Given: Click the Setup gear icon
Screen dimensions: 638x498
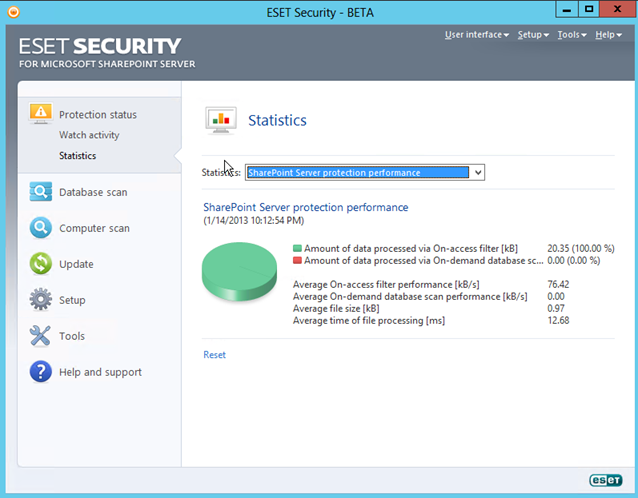Looking at the screenshot, I should coord(40,299).
